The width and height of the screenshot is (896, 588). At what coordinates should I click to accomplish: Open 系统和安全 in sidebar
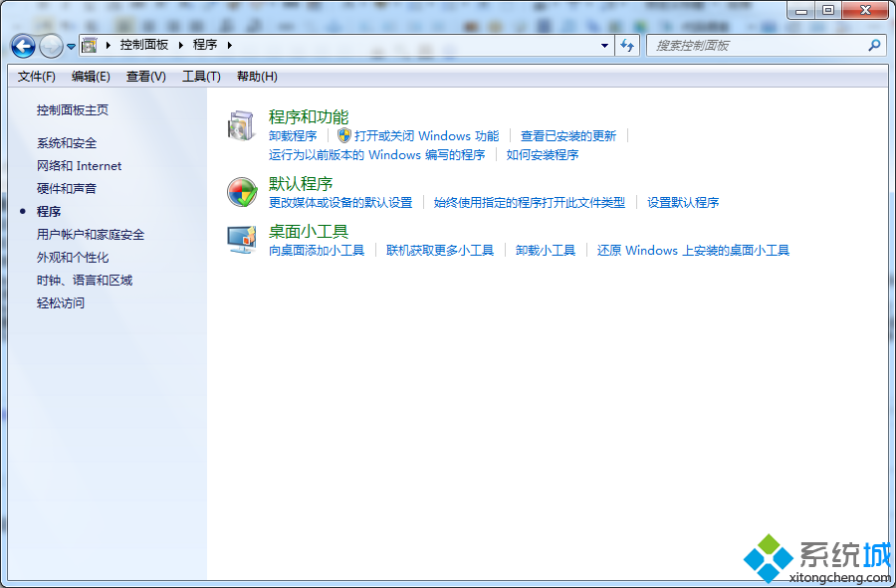click(x=67, y=143)
